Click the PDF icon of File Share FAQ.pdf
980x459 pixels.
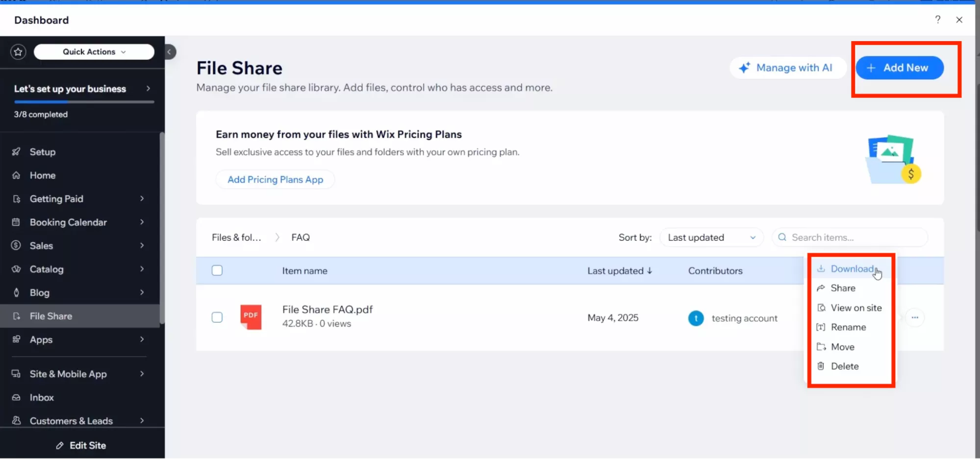tap(251, 317)
